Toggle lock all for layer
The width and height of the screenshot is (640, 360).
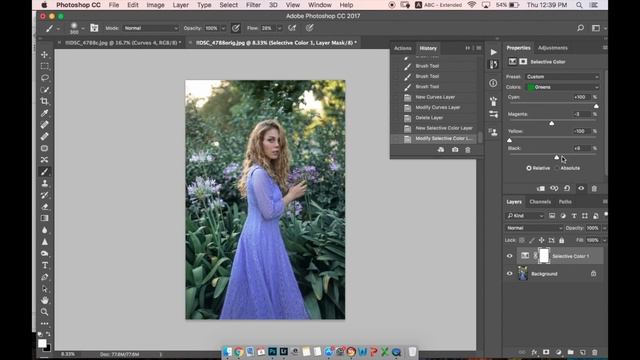pyautogui.click(x=562, y=240)
